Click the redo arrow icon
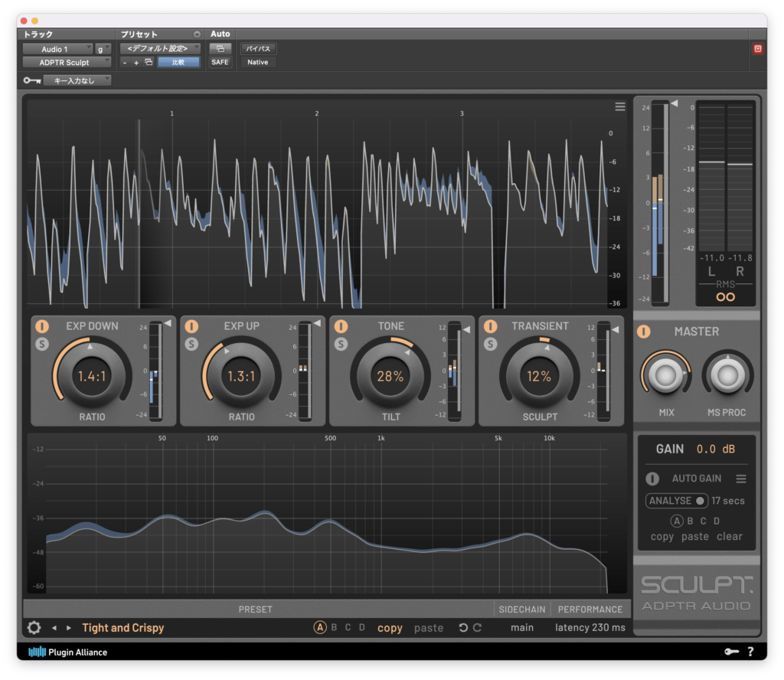 point(478,627)
